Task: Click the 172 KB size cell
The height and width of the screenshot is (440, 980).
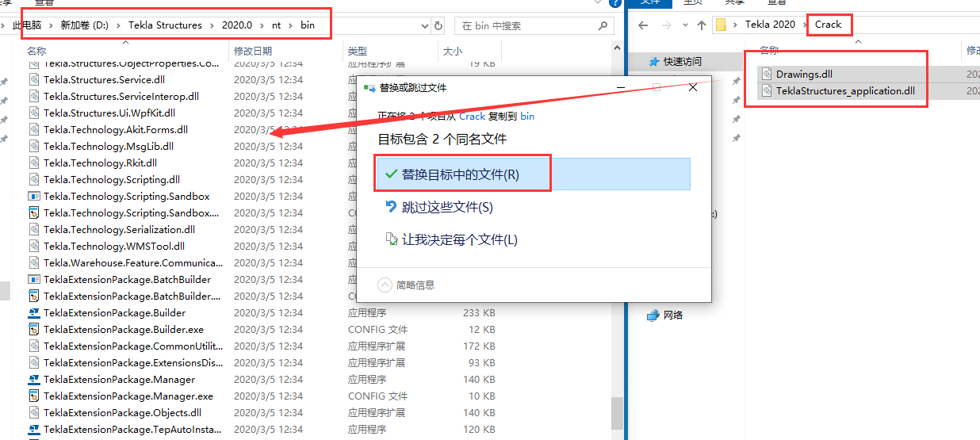Action: click(479, 346)
